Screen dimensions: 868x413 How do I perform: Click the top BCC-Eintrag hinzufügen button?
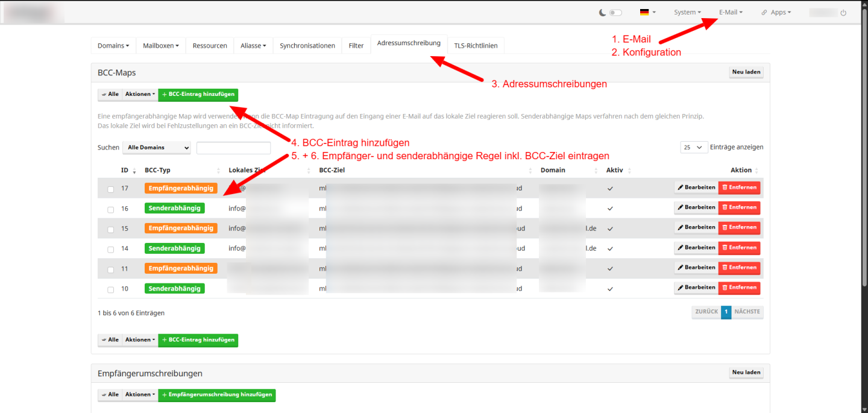click(x=198, y=95)
